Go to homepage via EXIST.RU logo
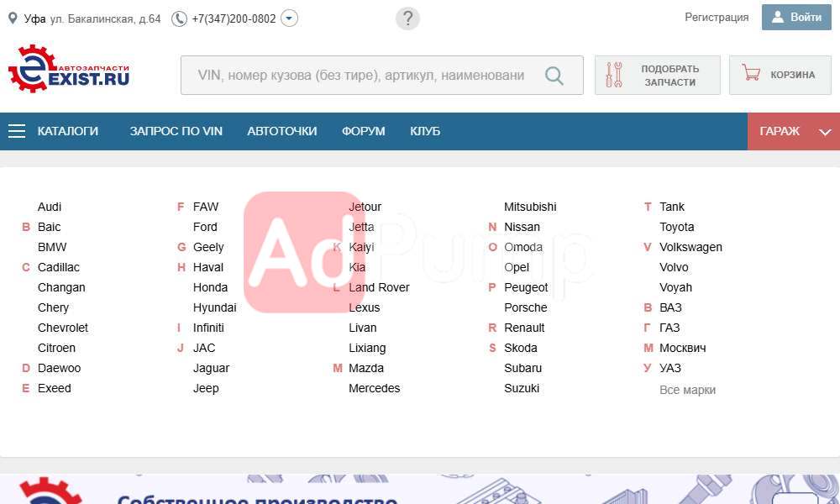Screen dimensions: 840x504 click(69, 69)
